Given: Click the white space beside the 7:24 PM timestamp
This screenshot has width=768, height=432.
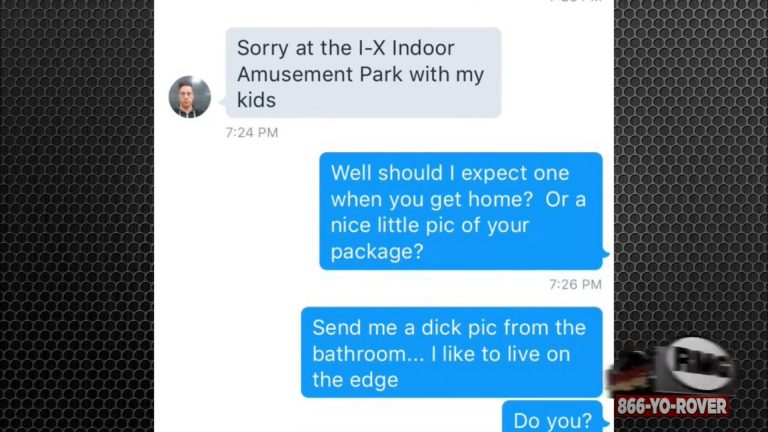Looking at the screenshot, I should (441, 133).
